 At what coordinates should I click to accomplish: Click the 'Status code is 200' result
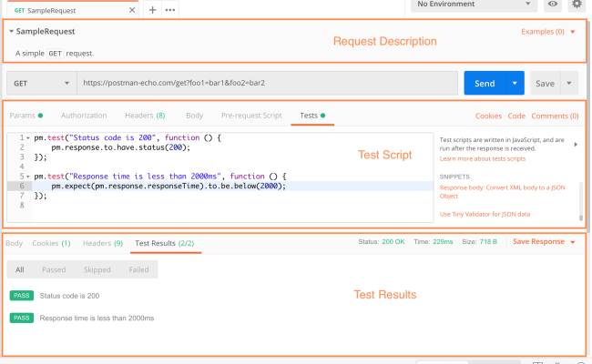point(69,296)
